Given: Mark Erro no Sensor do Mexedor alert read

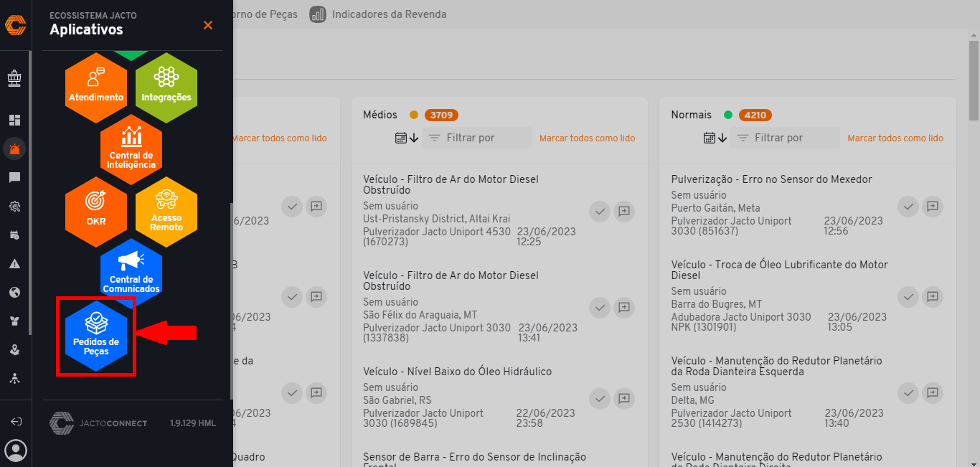Looking at the screenshot, I should [x=909, y=206].
